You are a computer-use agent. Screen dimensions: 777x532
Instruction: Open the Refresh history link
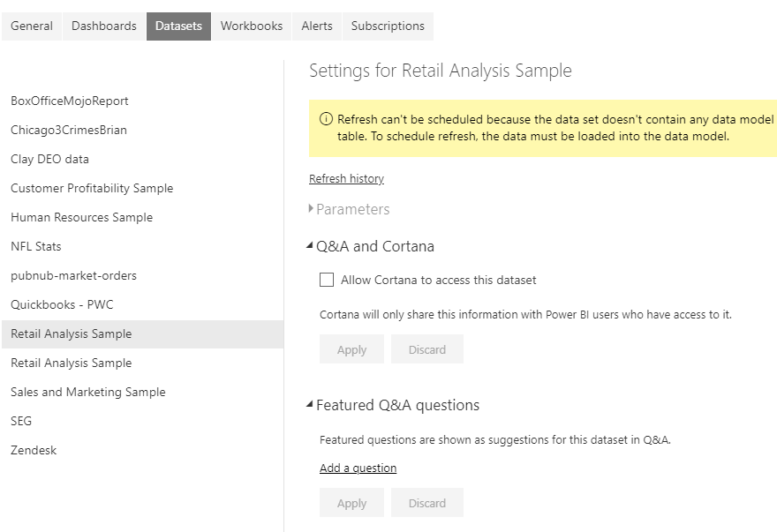pyautogui.click(x=346, y=178)
